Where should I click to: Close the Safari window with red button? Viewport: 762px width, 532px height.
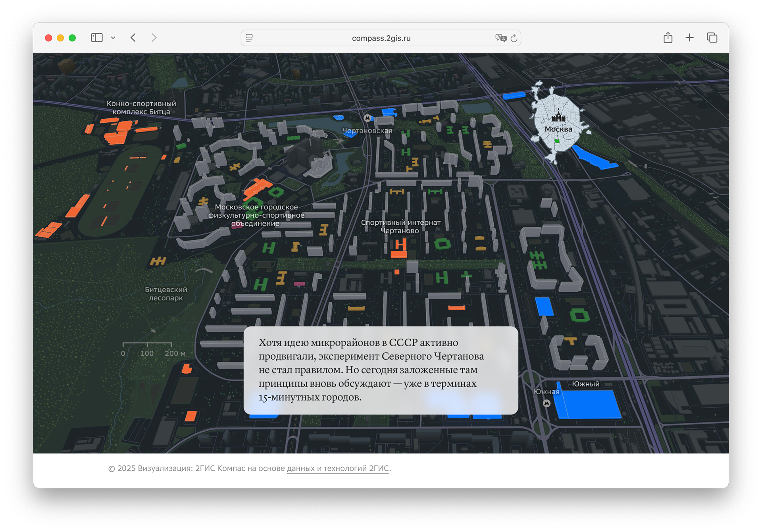point(48,38)
